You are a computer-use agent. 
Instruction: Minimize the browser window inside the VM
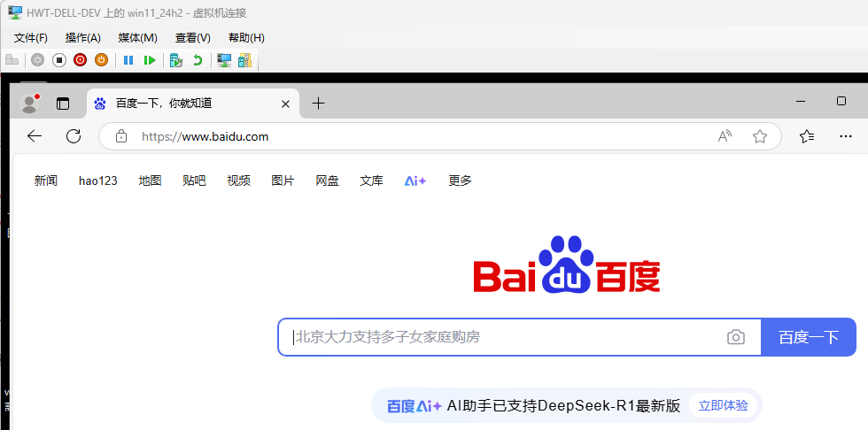point(801,101)
